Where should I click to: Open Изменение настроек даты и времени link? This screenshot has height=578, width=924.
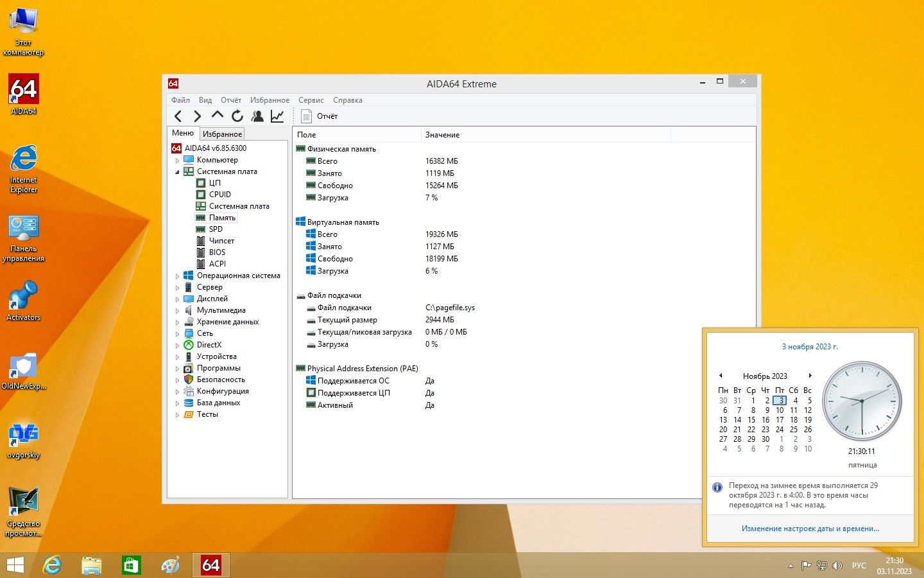[x=810, y=529]
